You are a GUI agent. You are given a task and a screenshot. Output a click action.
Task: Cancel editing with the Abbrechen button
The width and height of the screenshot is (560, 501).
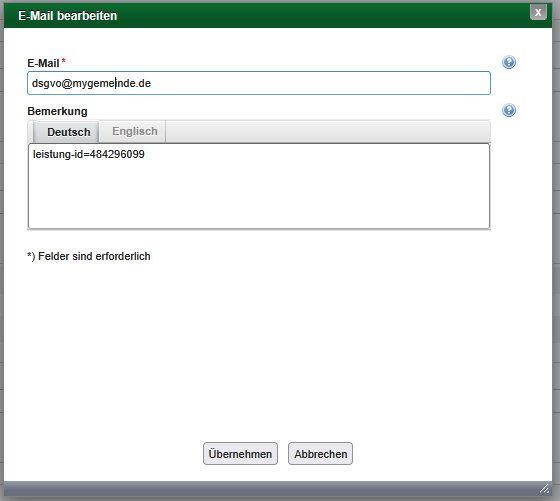click(x=320, y=454)
